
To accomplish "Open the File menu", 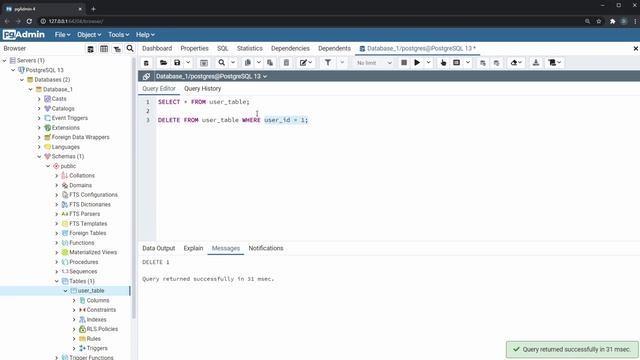I will click(x=62, y=35).
